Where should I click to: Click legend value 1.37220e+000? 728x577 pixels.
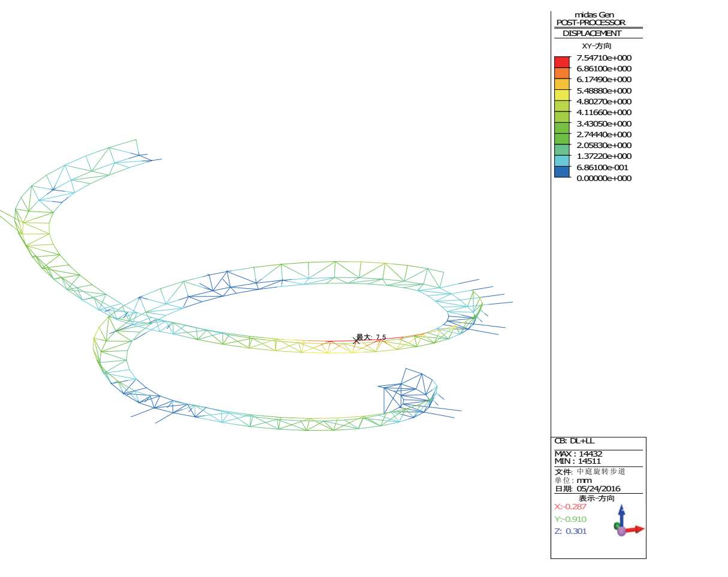tap(604, 156)
